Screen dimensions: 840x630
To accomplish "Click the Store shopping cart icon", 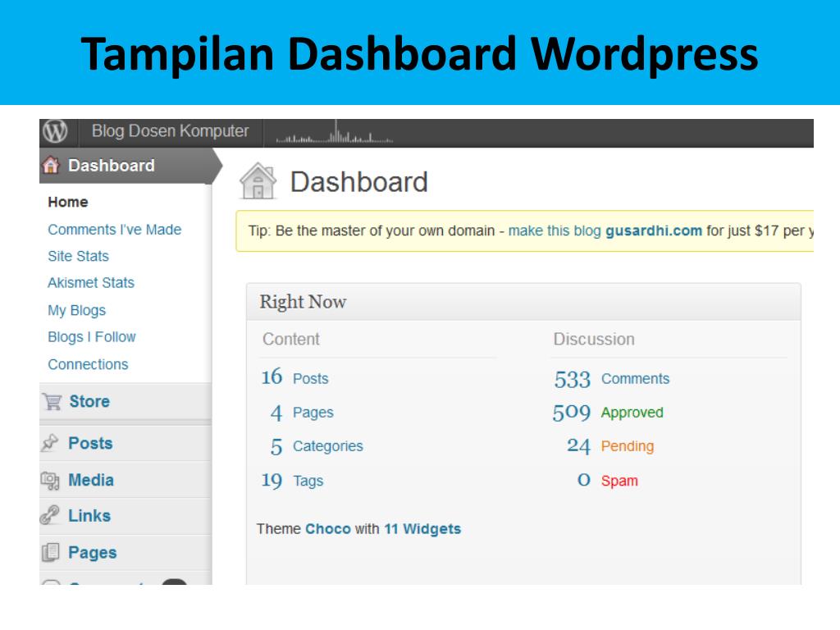I will (52, 401).
